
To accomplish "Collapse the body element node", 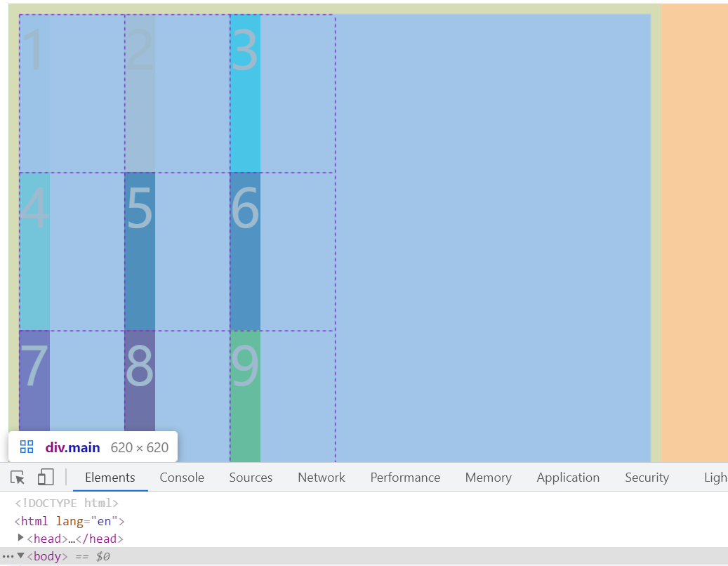I will pyautogui.click(x=21, y=556).
